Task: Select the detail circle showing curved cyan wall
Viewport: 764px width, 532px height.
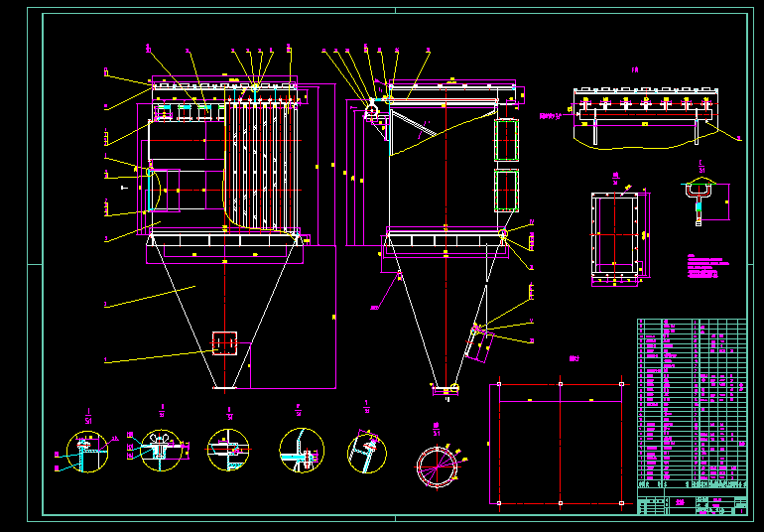Action: (x=302, y=450)
